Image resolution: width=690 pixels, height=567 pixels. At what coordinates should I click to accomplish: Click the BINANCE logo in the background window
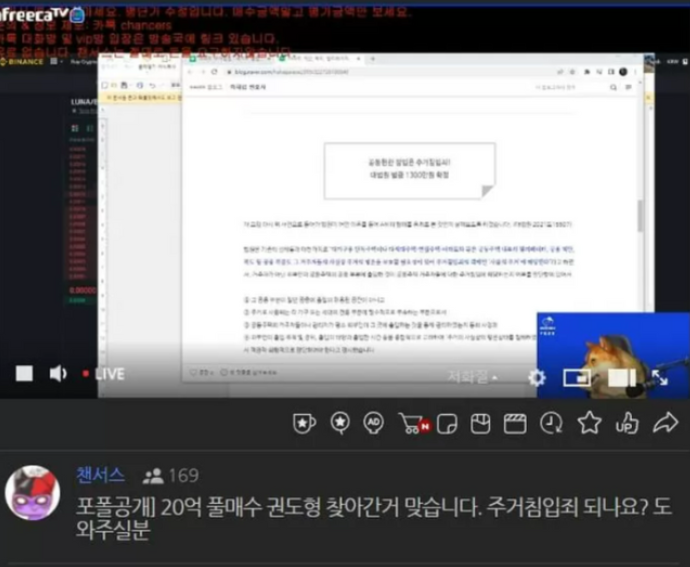[x=22, y=62]
